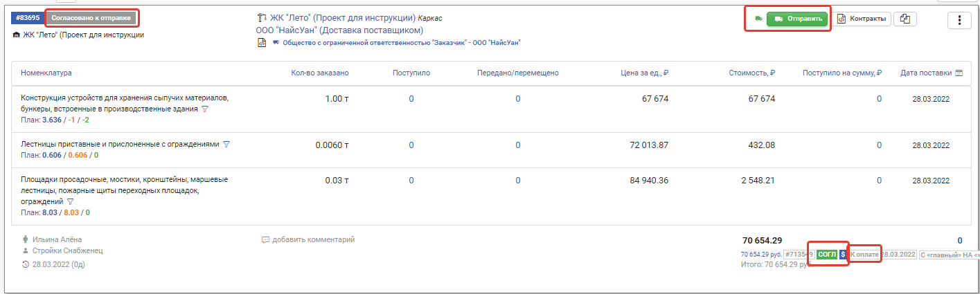The height and width of the screenshot is (294, 980).
Task: Click добавить комментарий link
Action: click(x=313, y=240)
